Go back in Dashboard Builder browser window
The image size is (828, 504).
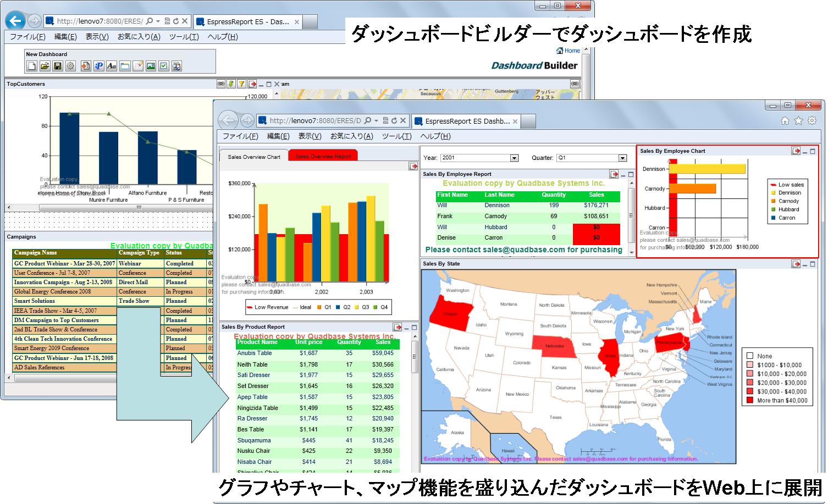pos(15,21)
